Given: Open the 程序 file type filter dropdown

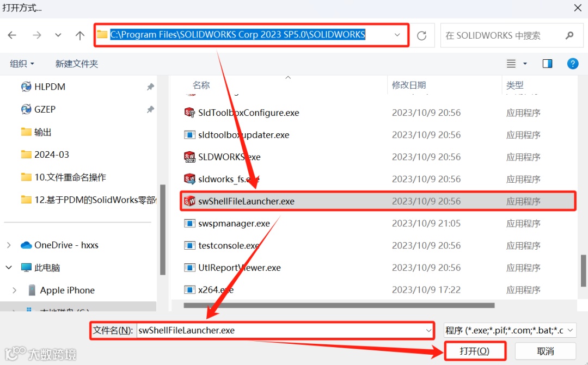Looking at the screenshot, I should [510, 331].
